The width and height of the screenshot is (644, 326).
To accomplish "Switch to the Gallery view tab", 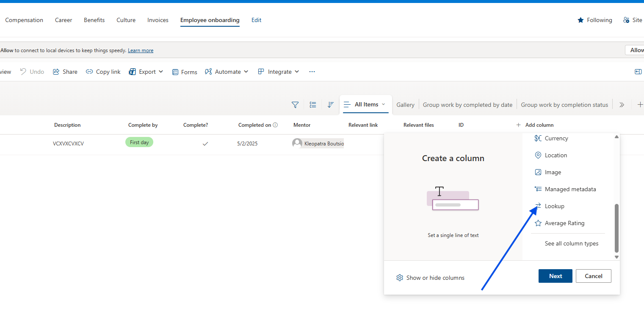I will pyautogui.click(x=405, y=105).
